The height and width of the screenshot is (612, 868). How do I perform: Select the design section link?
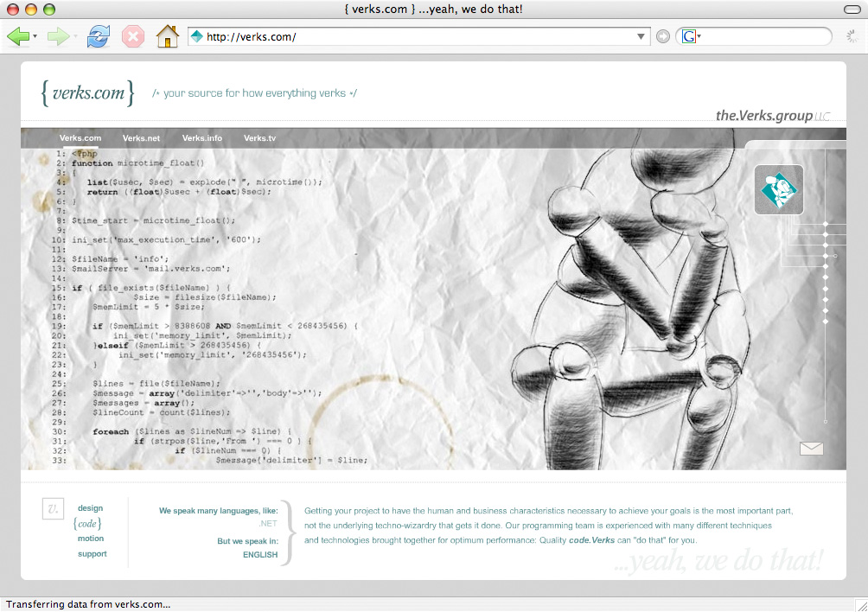[x=90, y=508]
